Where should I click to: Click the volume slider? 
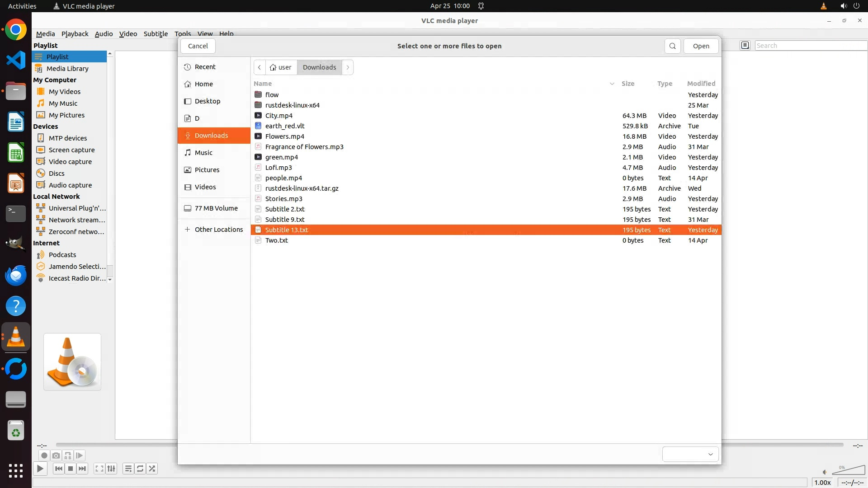pos(848,471)
